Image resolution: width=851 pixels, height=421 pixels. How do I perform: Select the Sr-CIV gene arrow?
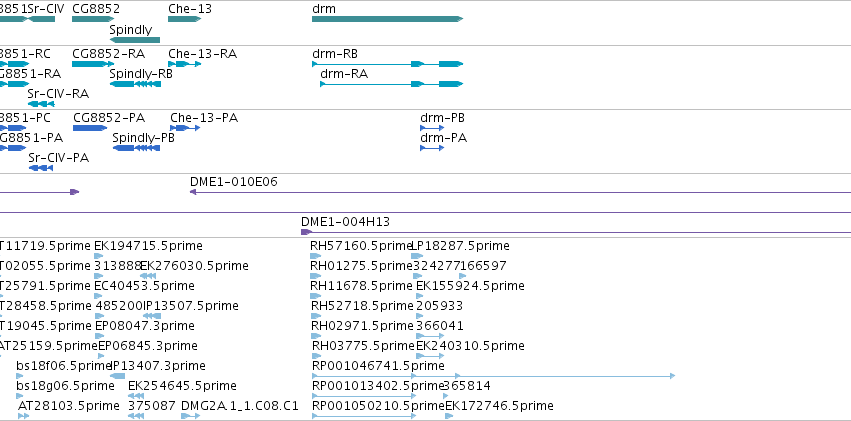(x=41, y=19)
